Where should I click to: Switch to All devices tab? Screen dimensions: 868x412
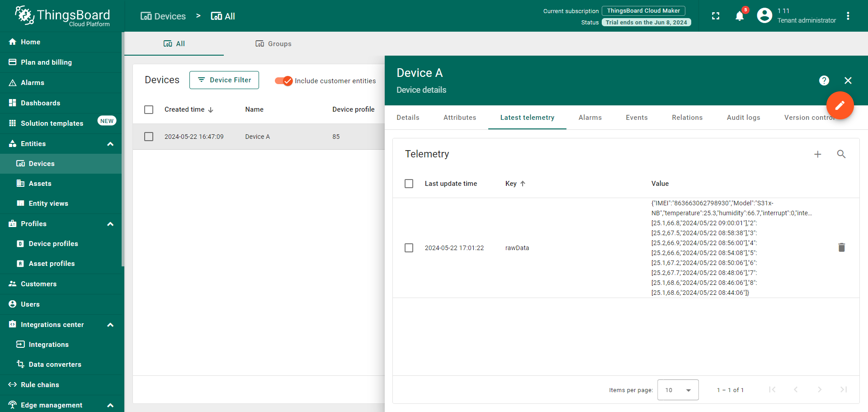click(x=174, y=44)
